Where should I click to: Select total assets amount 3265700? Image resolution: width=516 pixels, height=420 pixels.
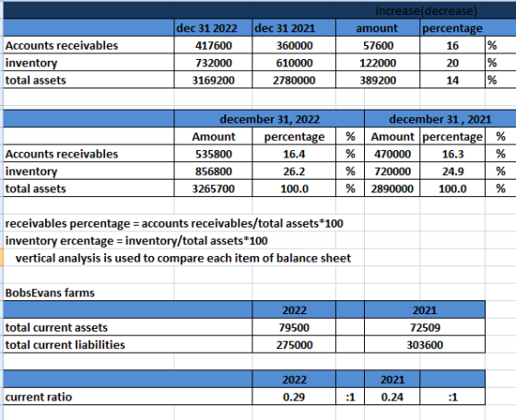[x=213, y=189]
